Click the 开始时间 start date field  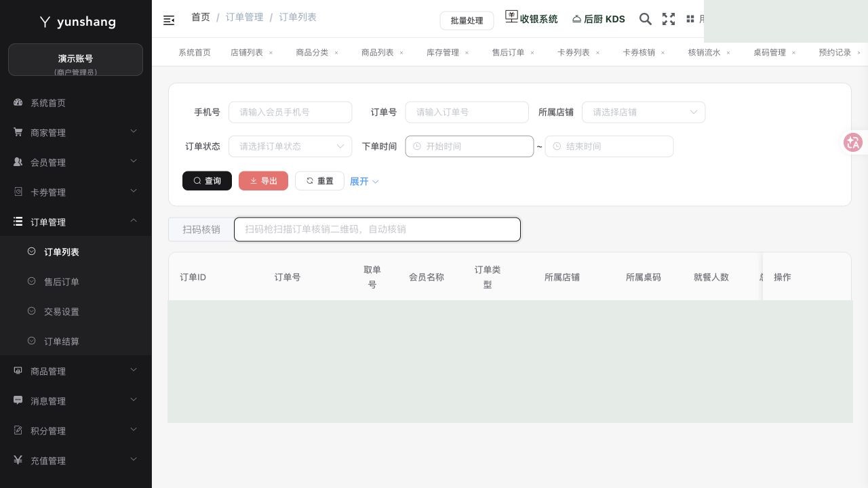click(469, 146)
